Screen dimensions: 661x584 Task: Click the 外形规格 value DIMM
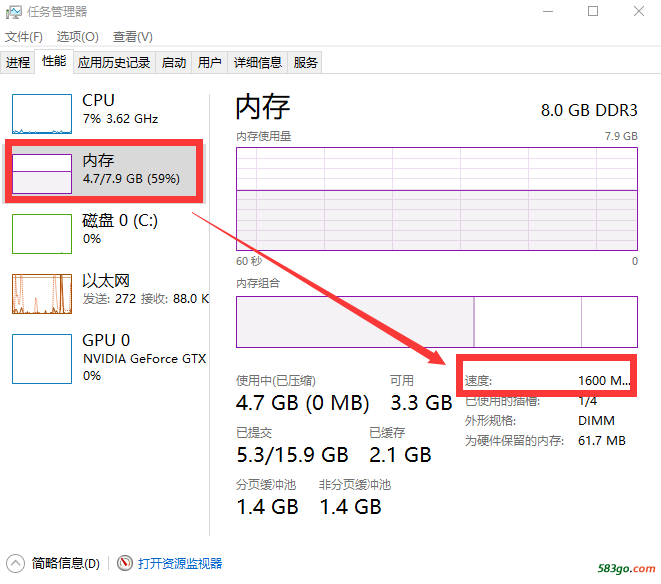point(596,420)
